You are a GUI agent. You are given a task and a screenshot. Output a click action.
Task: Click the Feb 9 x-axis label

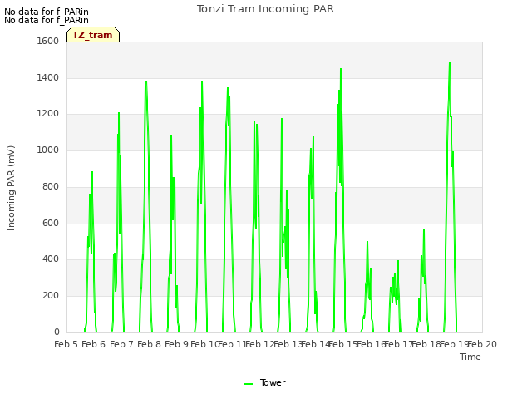click(x=176, y=344)
